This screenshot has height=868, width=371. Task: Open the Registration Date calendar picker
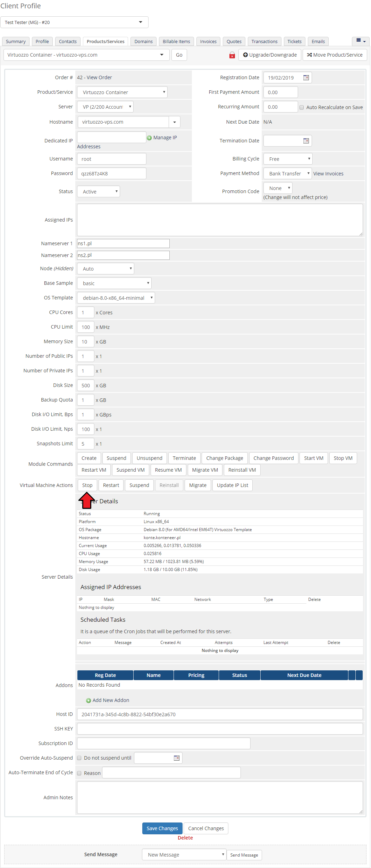click(x=306, y=77)
